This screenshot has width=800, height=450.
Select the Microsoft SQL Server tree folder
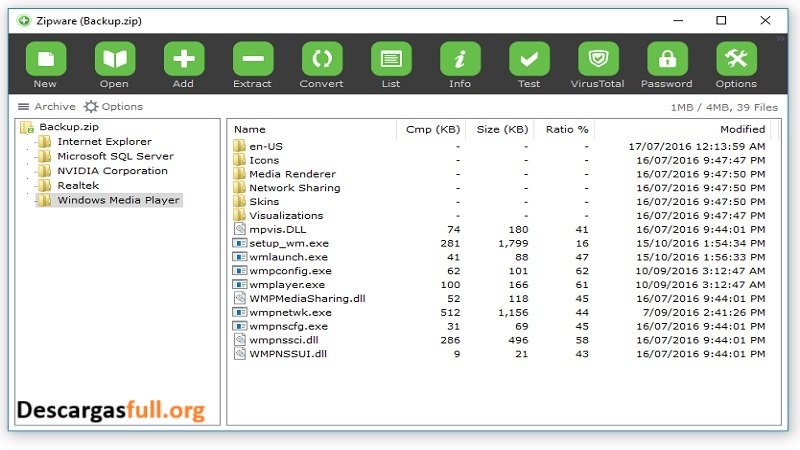tap(115, 156)
